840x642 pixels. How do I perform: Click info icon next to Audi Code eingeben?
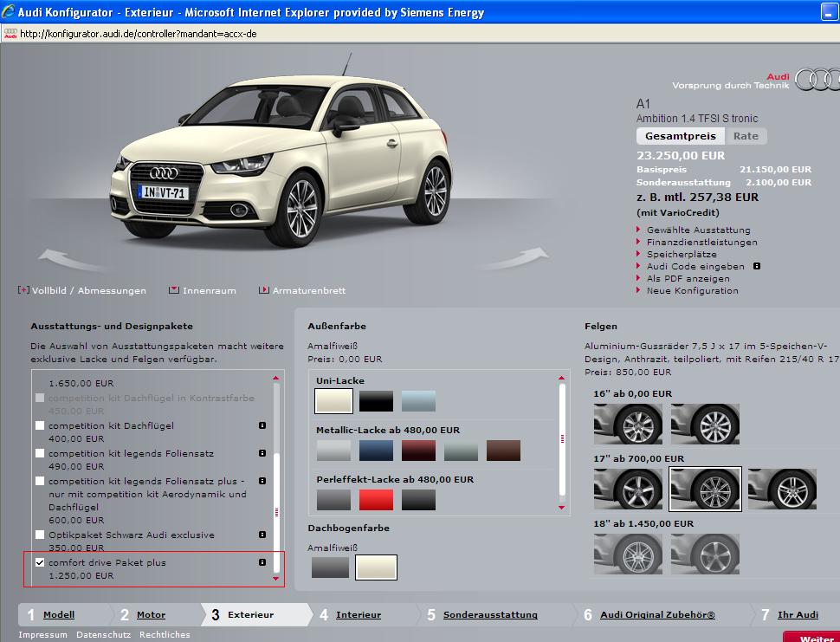(757, 266)
